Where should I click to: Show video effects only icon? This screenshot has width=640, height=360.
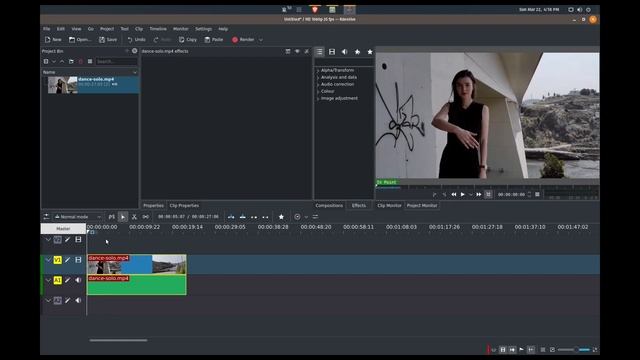click(x=332, y=52)
